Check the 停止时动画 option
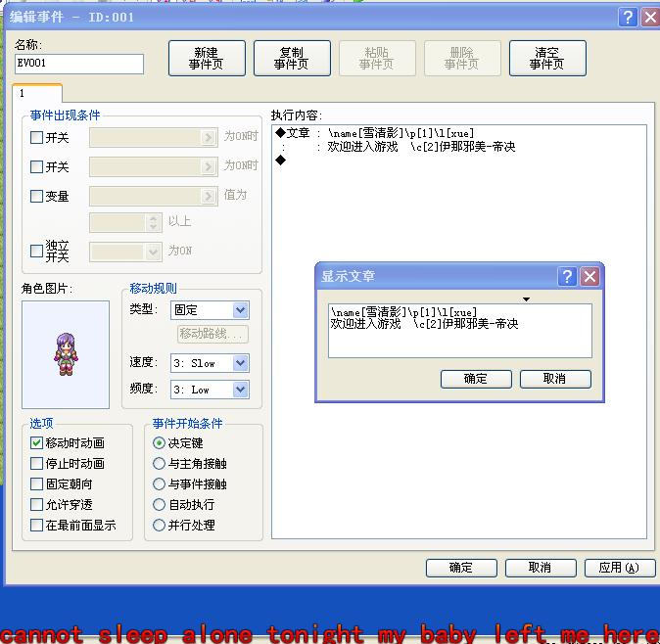This screenshot has height=644, width=660. (x=36, y=464)
